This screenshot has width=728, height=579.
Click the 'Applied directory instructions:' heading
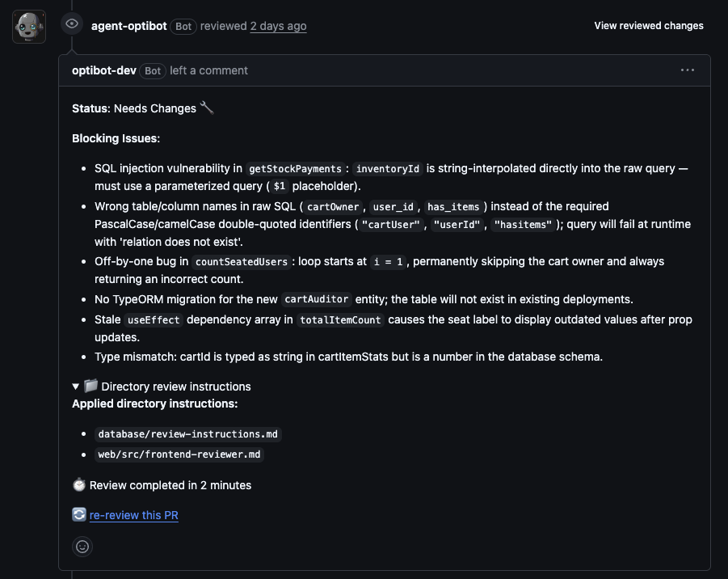coord(154,404)
